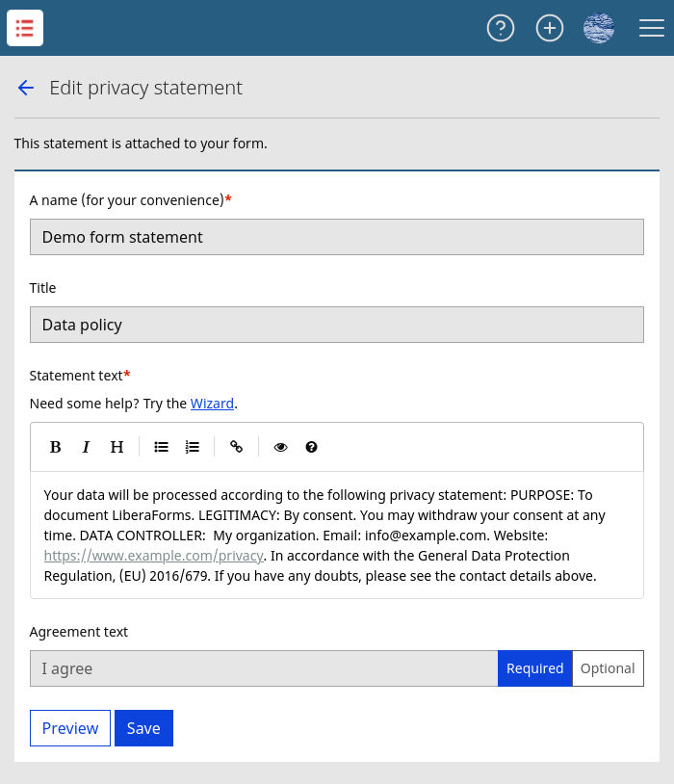Open the hamburger menu
Screen dimensions: 674x784
click(x=652, y=28)
